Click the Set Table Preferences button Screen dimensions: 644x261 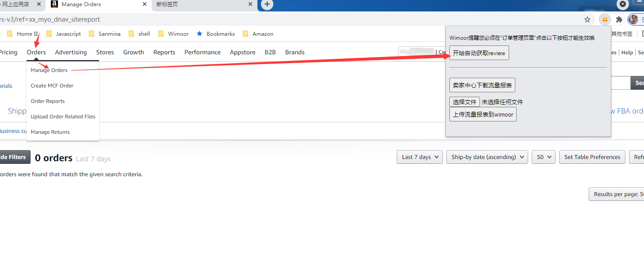tap(592, 157)
